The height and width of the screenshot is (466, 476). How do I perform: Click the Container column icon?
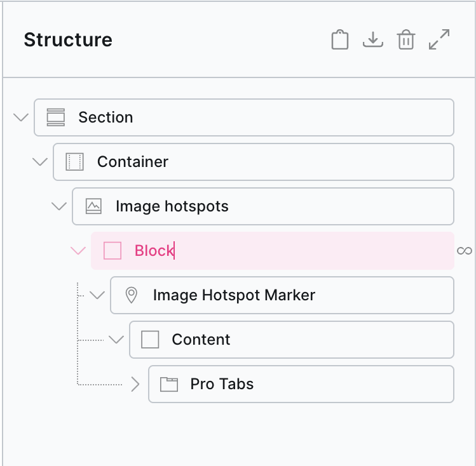(75, 162)
